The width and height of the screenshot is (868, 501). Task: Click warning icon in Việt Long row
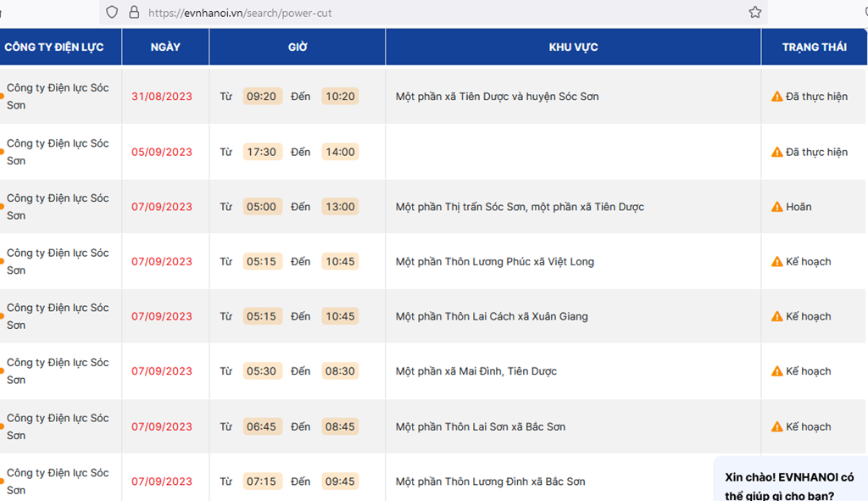(x=776, y=262)
